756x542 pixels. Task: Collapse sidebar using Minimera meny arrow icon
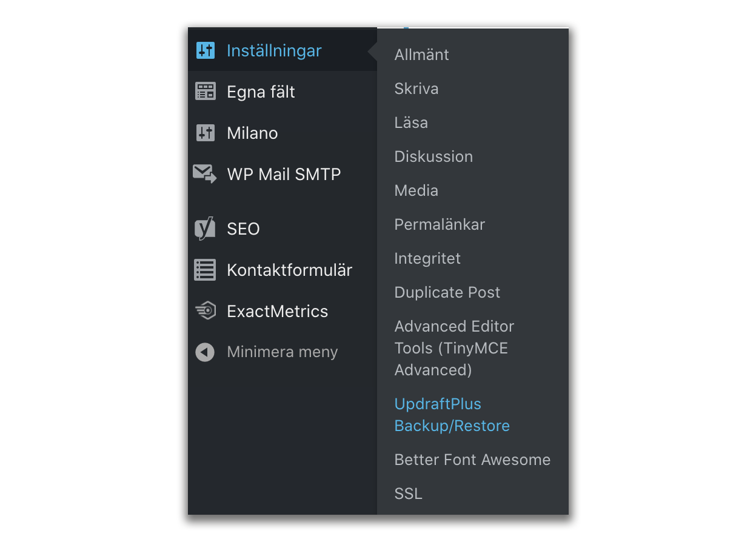pyautogui.click(x=205, y=352)
